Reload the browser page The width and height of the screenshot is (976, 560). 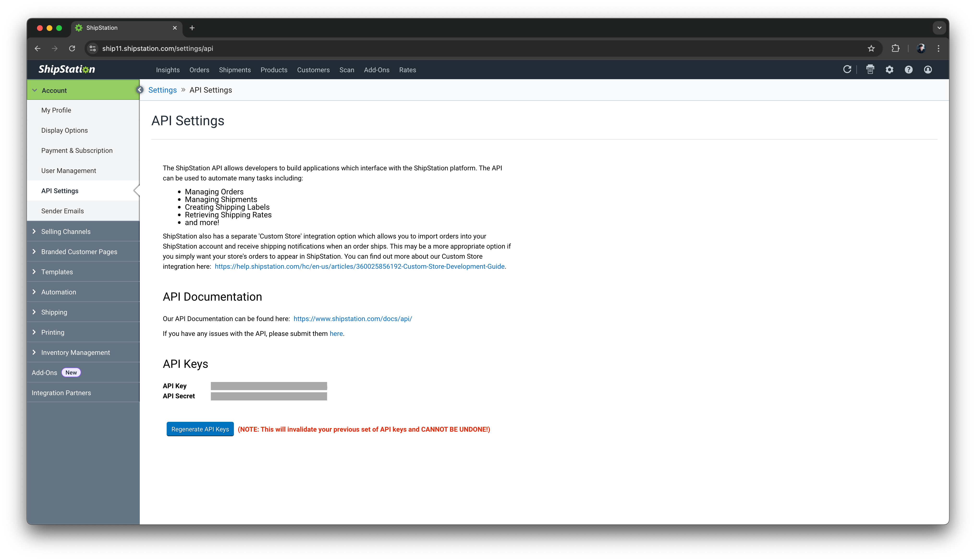click(72, 48)
